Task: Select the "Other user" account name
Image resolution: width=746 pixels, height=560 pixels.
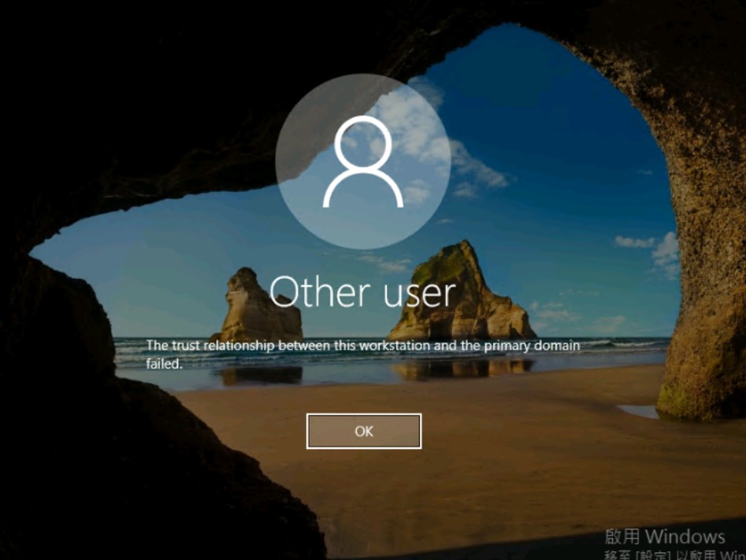Action: tap(363, 292)
